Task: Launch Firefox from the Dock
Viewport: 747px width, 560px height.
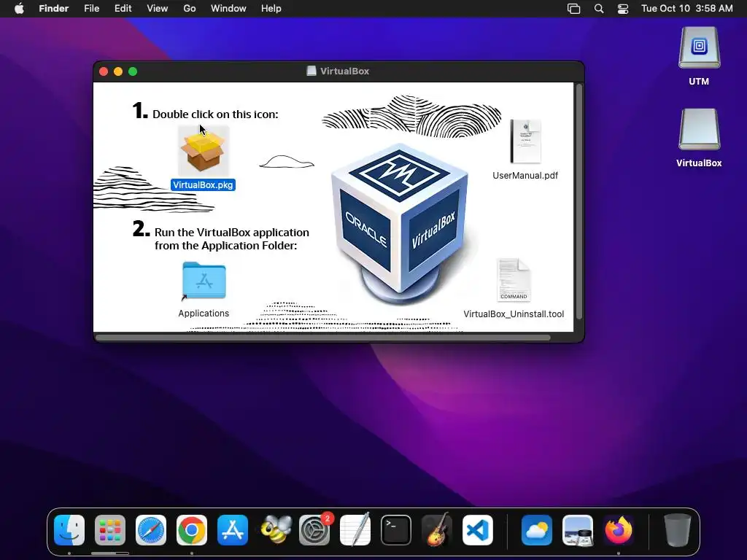Action: point(619,530)
